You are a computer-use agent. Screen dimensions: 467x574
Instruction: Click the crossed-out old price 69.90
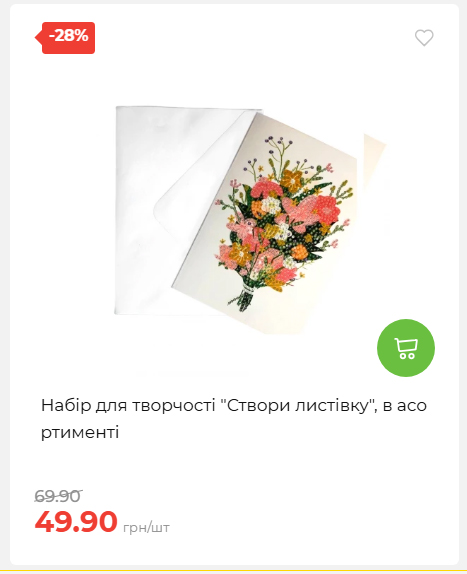[x=58, y=496]
